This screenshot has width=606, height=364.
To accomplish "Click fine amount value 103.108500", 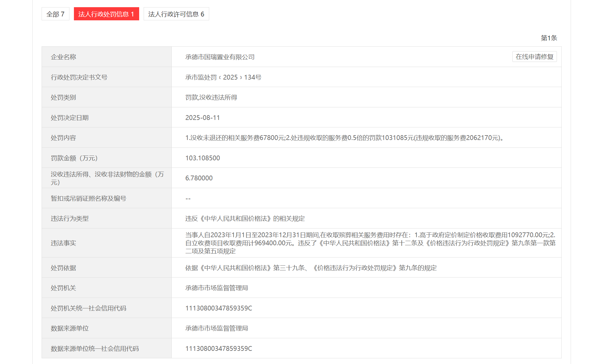I will [x=203, y=158].
